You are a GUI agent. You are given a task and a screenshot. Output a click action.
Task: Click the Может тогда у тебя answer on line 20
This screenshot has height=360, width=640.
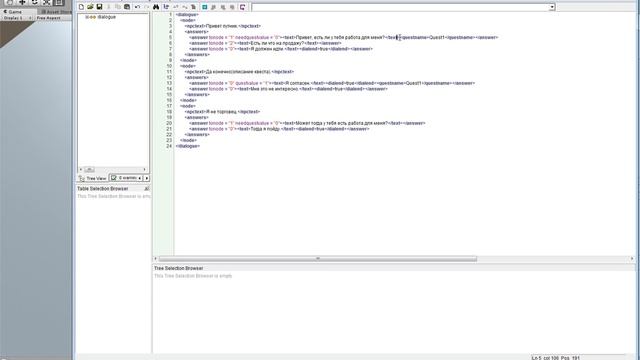pyautogui.click(x=307, y=123)
